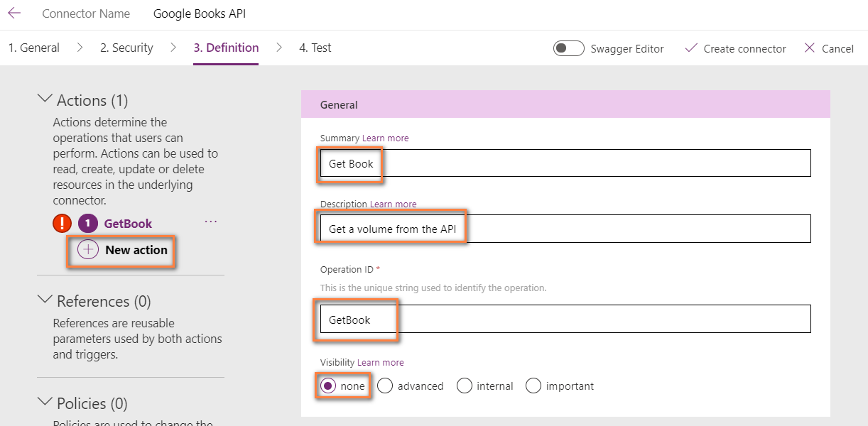868x426 pixels.
Task: Click the chevron between Security and Definition
Action: tap(173, 48)
